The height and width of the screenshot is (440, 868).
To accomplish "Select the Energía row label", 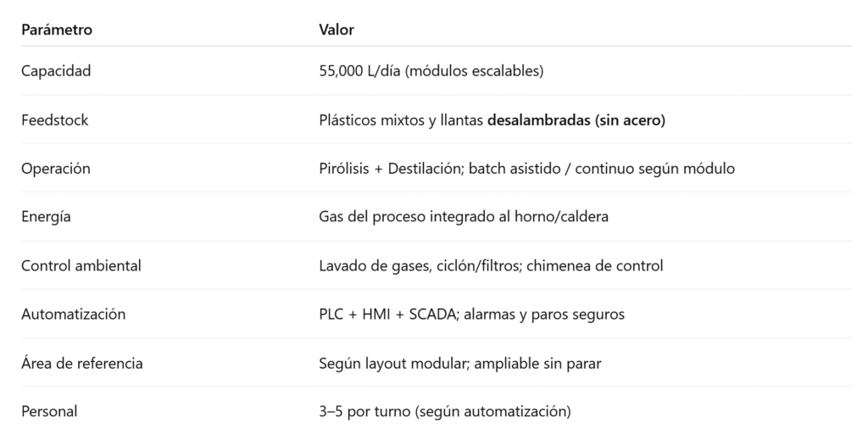I will pyautogui.click(x=46, y=217).
